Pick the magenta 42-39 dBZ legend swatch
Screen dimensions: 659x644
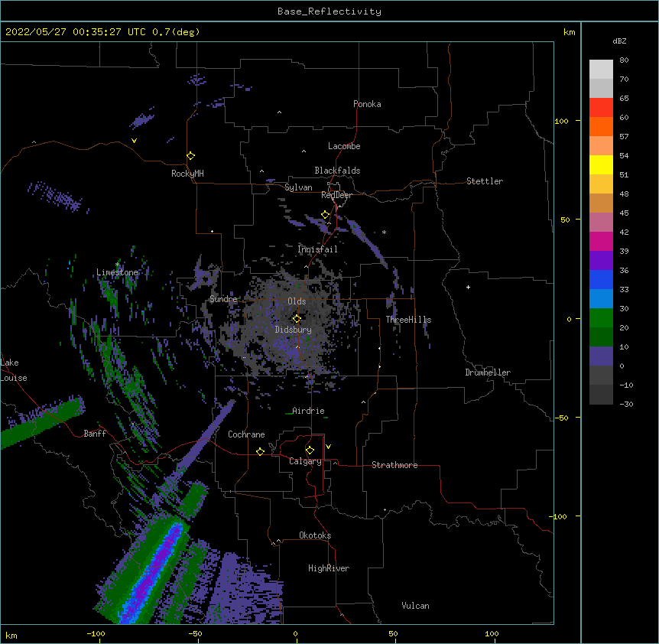tap(601, 241)
